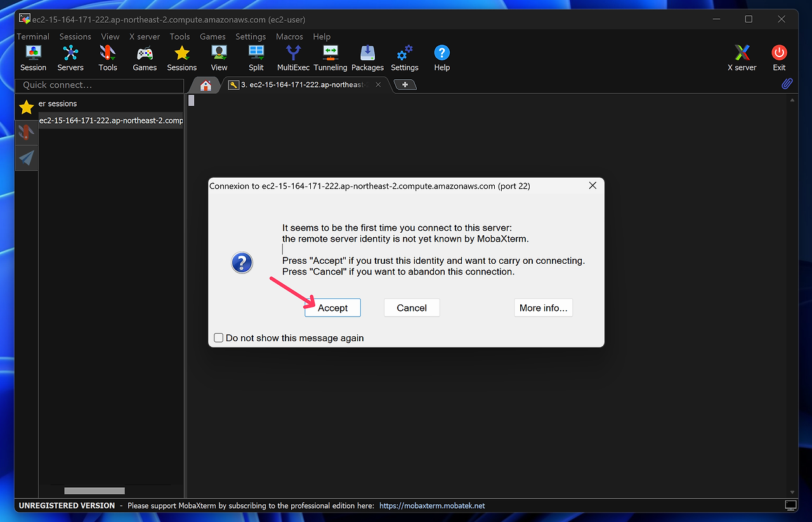
Task: Open the Tools menu
Action: (180, 37)
